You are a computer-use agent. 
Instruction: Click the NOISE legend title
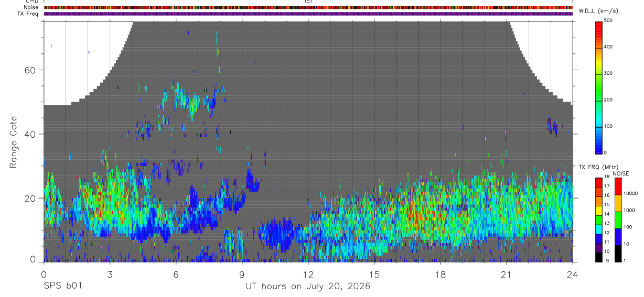tap(620, 173)
